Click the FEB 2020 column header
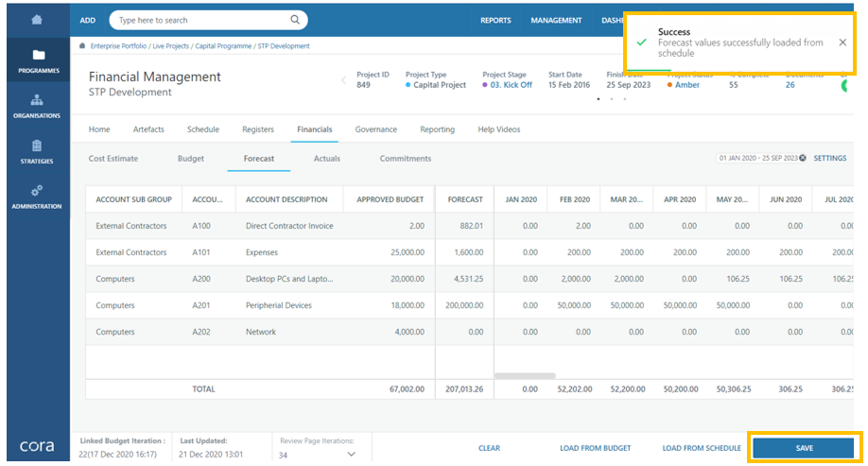This screenshot has height=466, width=868. (x=575, y=199)
